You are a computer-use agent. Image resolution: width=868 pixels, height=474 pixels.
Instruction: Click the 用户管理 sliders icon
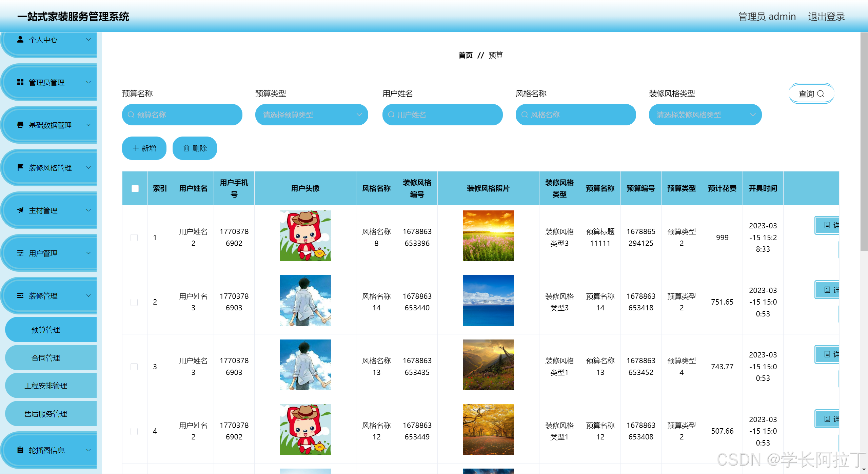click(20, 253)
